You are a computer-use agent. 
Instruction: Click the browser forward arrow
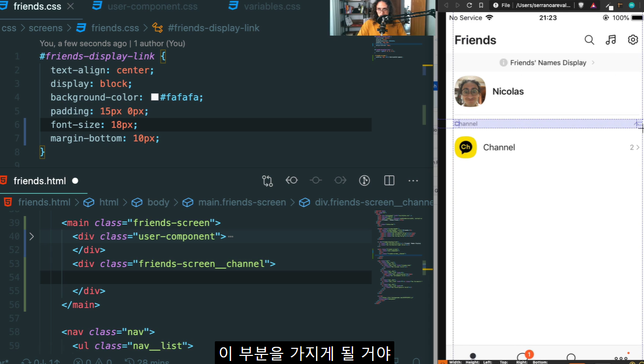click(457, 5)
